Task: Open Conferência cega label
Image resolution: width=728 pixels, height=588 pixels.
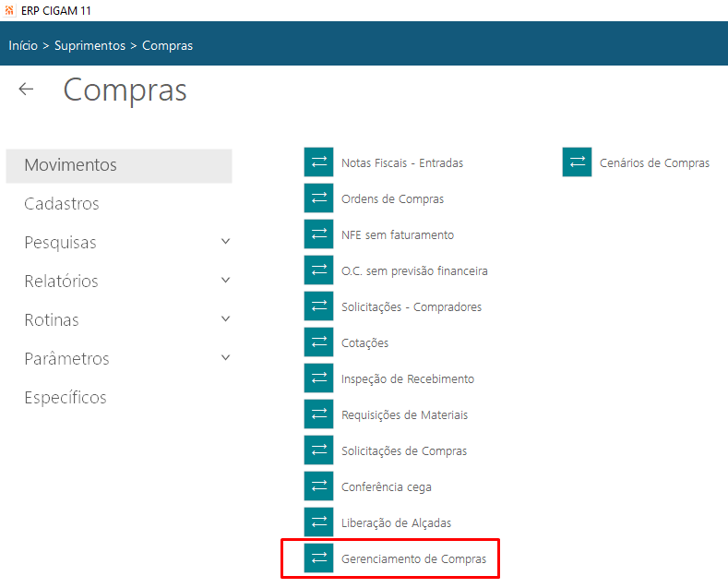Action: click(387, 486)
